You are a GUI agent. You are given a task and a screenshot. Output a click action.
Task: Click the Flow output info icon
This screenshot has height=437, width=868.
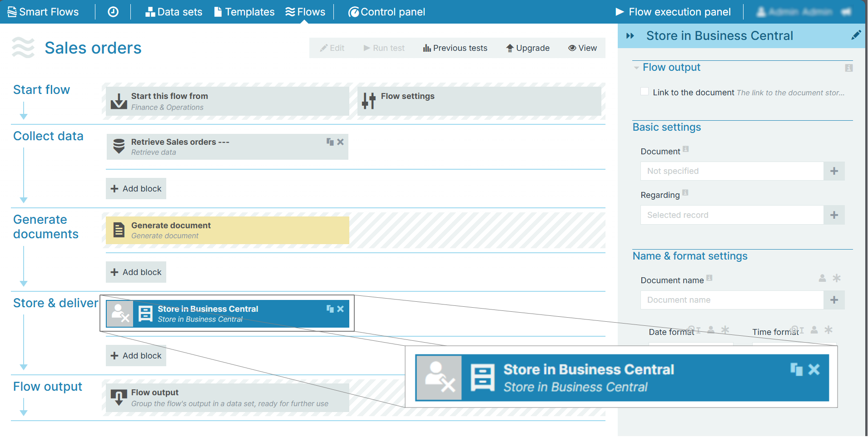coord(849,68)
